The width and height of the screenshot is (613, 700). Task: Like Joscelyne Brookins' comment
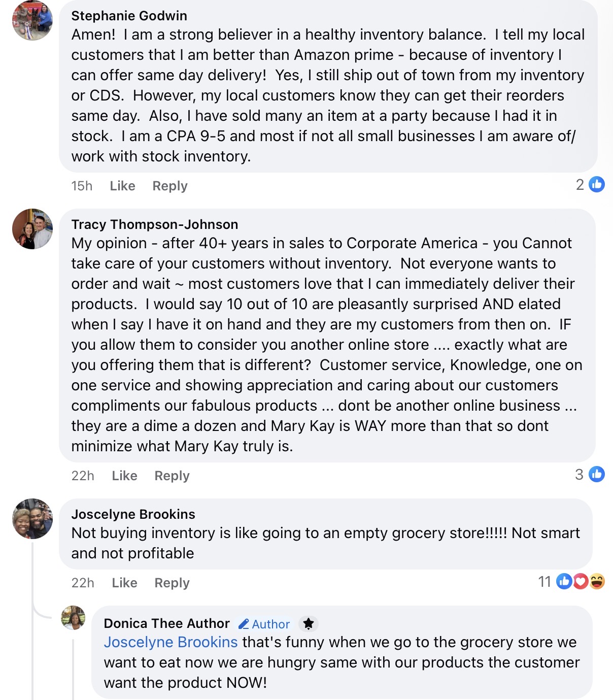coord(124,583)
